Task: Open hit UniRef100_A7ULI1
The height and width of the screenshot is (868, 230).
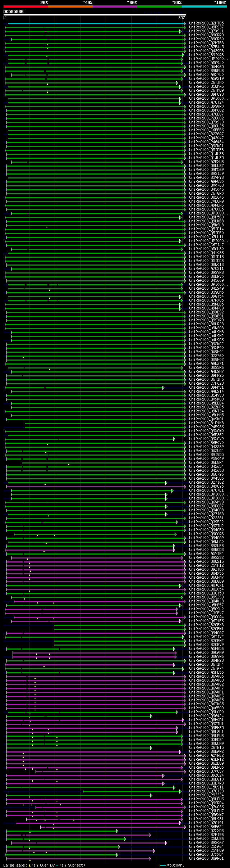Action: tap(206, 237)
